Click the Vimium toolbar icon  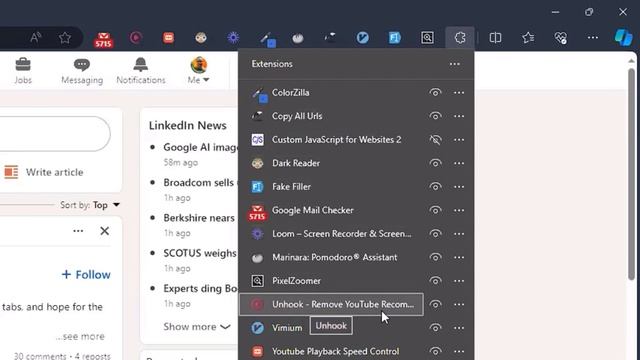[362, 38]
